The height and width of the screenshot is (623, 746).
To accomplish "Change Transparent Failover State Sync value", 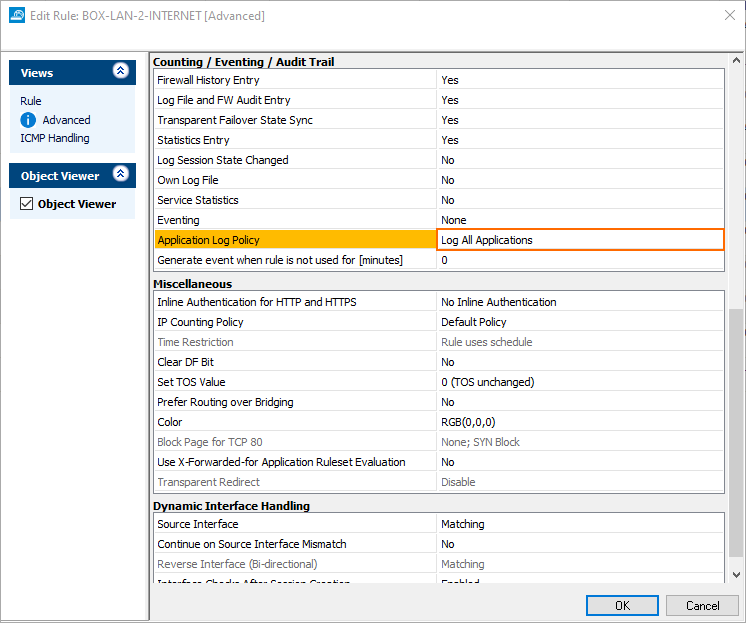I will tap(580, 120).
